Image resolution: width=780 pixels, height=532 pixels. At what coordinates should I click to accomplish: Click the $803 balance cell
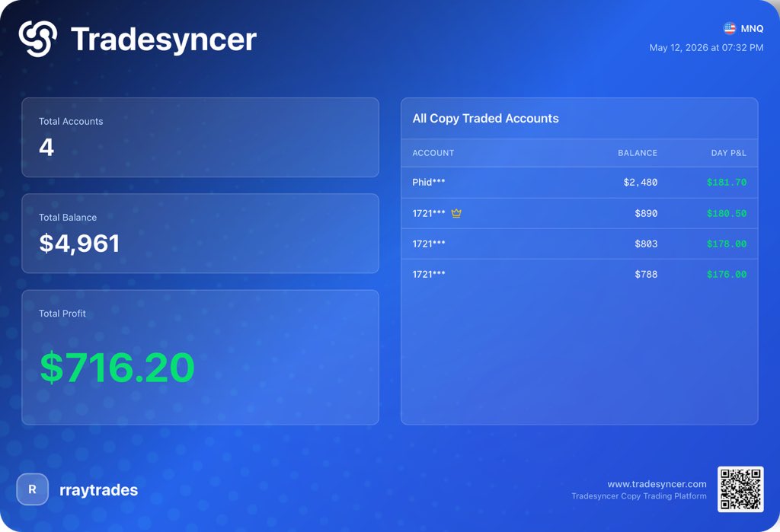pyautogui.click(x=646, y=244)
